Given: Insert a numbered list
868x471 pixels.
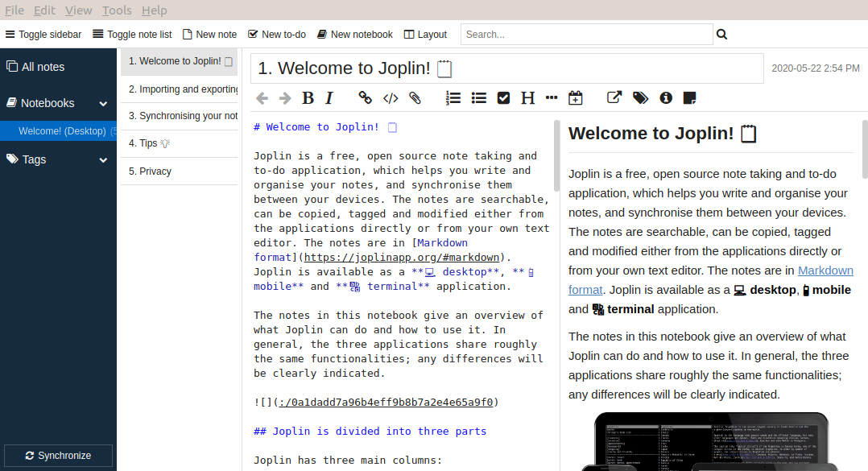Looking at the screenshot, I should pos(453,98).
